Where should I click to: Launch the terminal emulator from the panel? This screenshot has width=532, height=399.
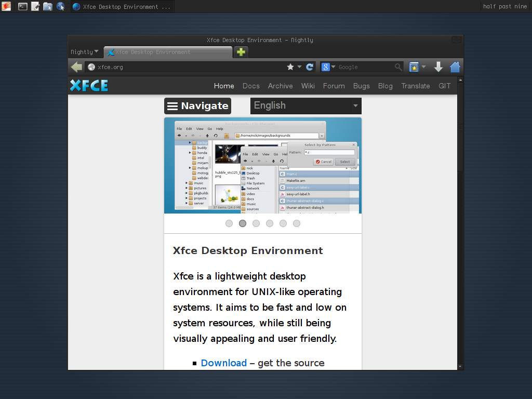click(23, 6)
